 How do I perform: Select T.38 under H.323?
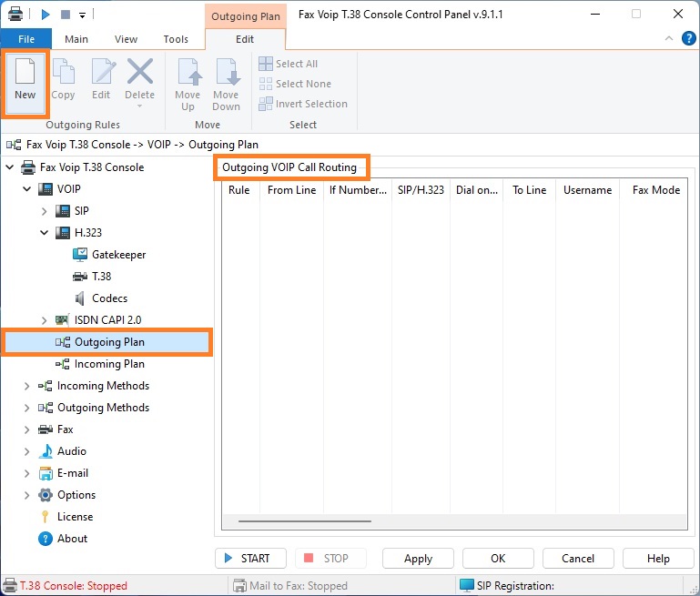tap(101, 277)
